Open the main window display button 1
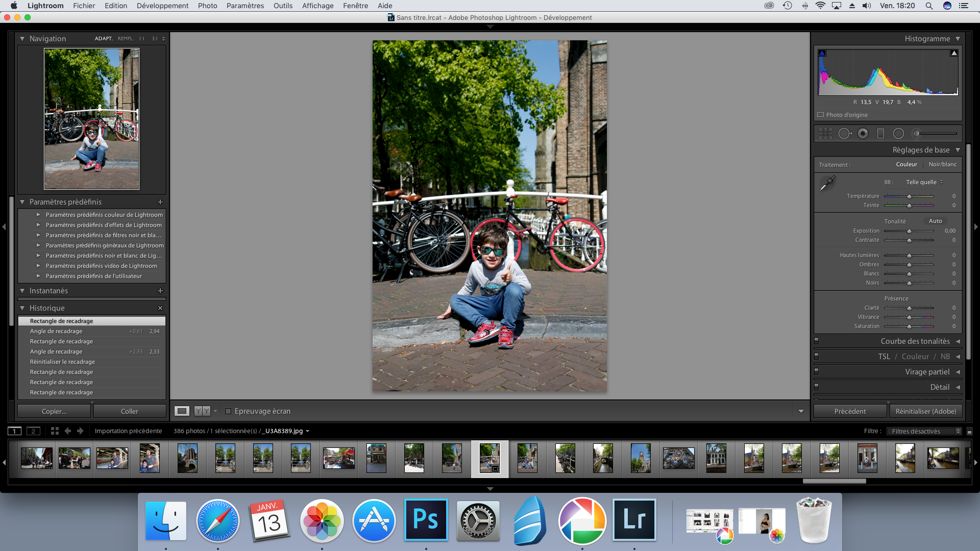Viewport: 980px width, 551px height. [x=15, y=431]
